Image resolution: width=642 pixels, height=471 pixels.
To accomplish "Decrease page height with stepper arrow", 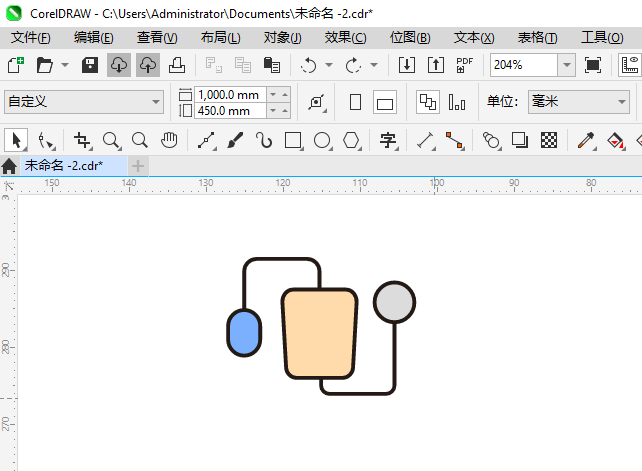I will tap(273, 111).
